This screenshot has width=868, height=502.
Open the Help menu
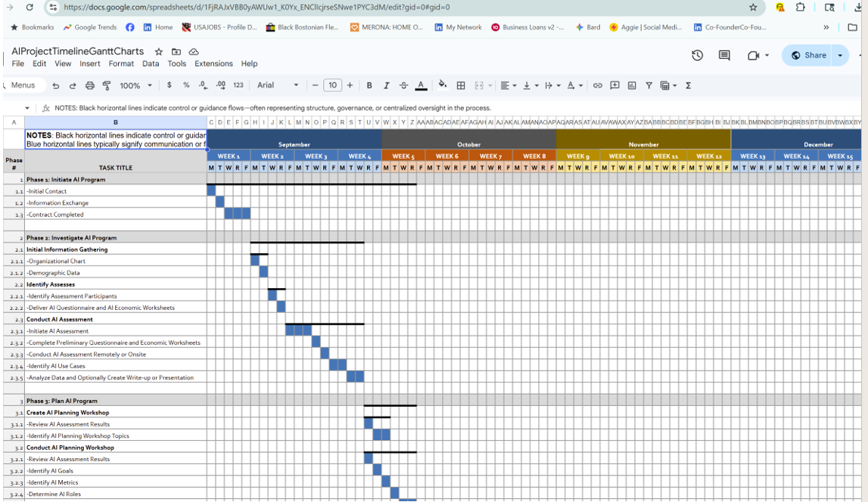pos(249,64)
